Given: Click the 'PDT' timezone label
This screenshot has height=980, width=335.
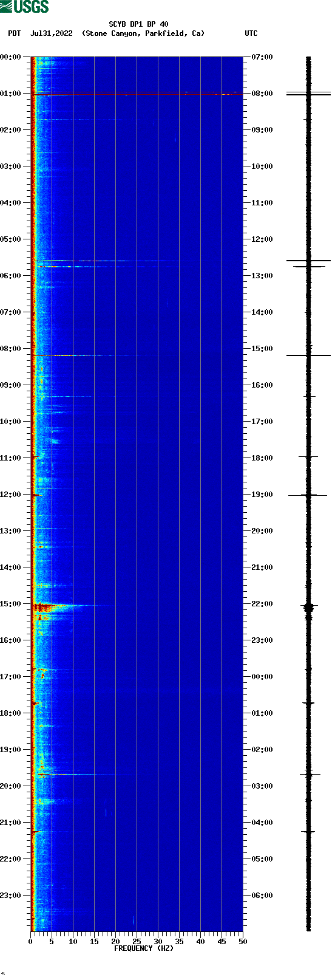Looking at the screenshot, I should [x=14, y=33].
